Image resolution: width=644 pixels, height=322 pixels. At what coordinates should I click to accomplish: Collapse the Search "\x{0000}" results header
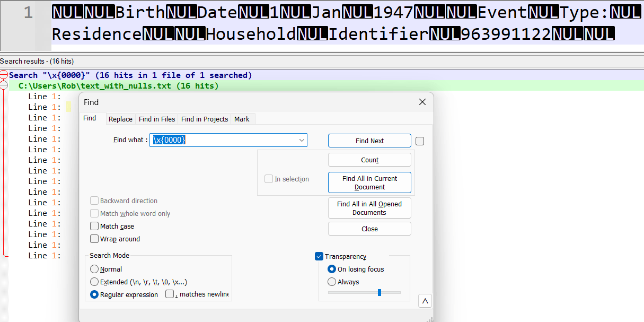pyautogui.click(x=4, y=75)
